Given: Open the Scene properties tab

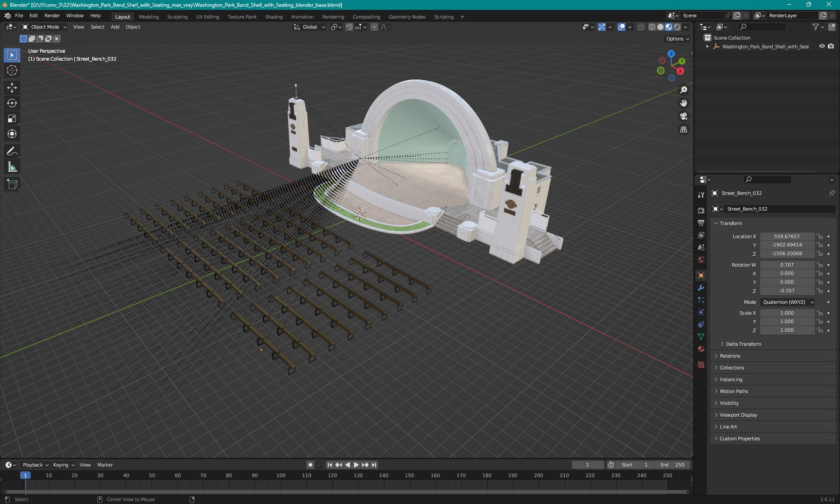Looking at the screenshot, I should click(701, 247).
